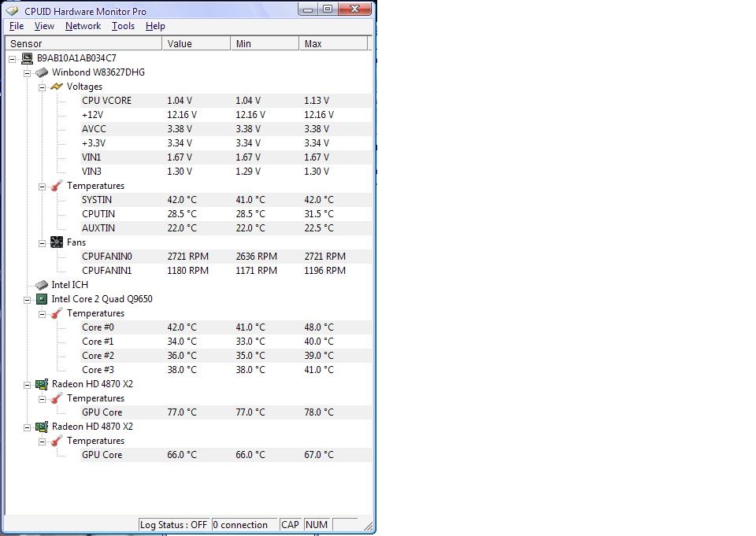The image size is (756, 536).
Task: Select GPU Core row reading 66.0 °C
Action: tap(226, 455)
